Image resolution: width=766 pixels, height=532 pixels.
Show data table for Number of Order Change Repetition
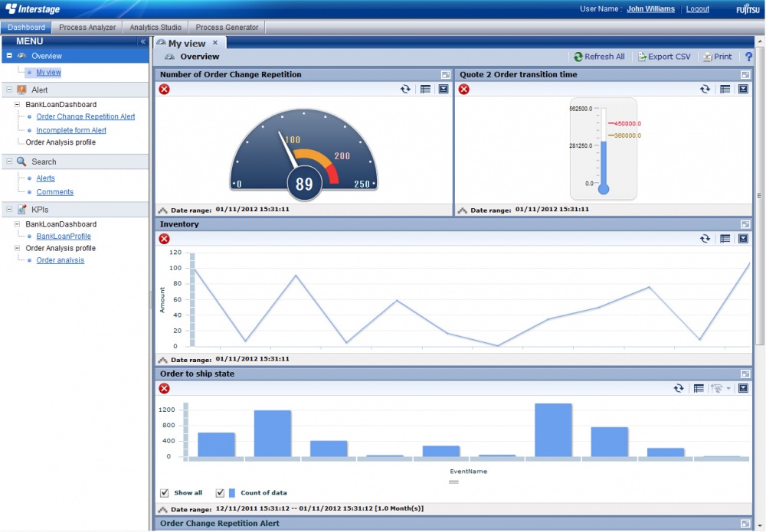(425, 89)
